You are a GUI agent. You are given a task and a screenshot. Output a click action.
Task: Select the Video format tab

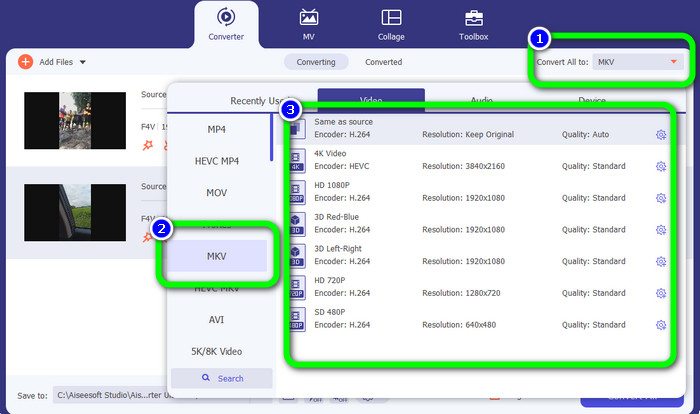tap(371, 100)
